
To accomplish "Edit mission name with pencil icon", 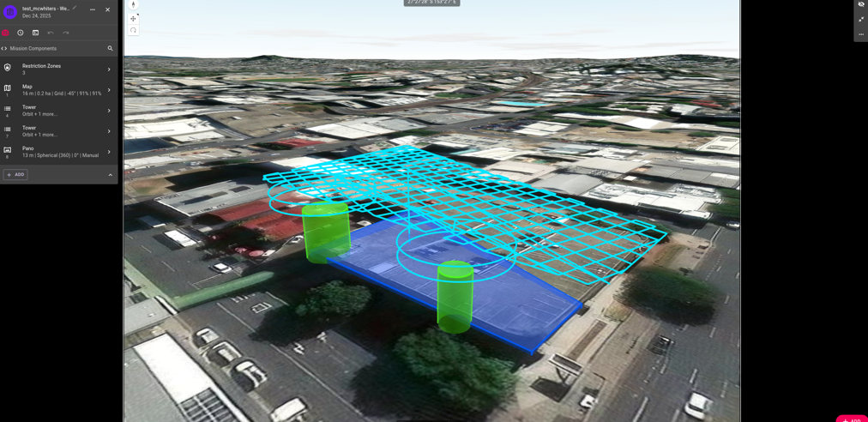I will (x=75, y=9).
